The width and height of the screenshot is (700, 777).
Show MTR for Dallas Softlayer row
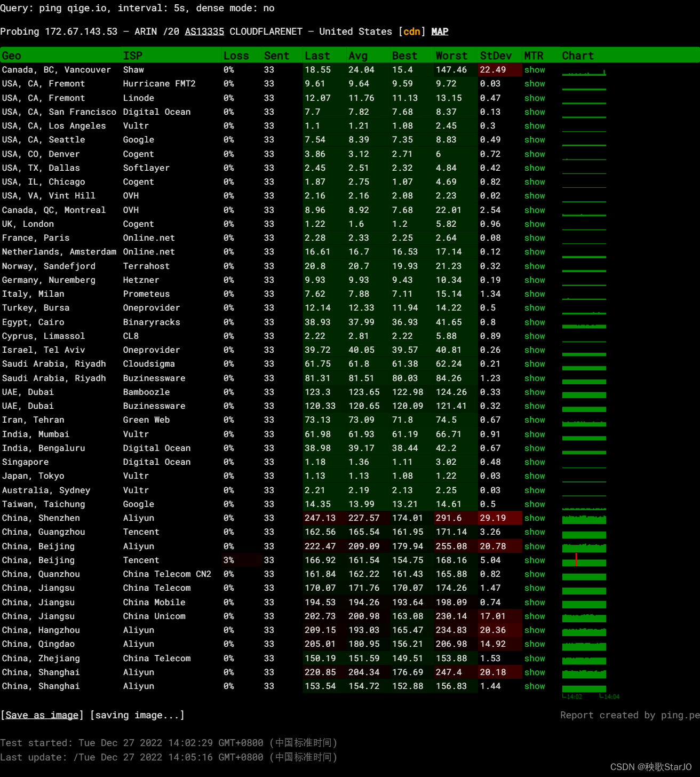pos(535,168)
